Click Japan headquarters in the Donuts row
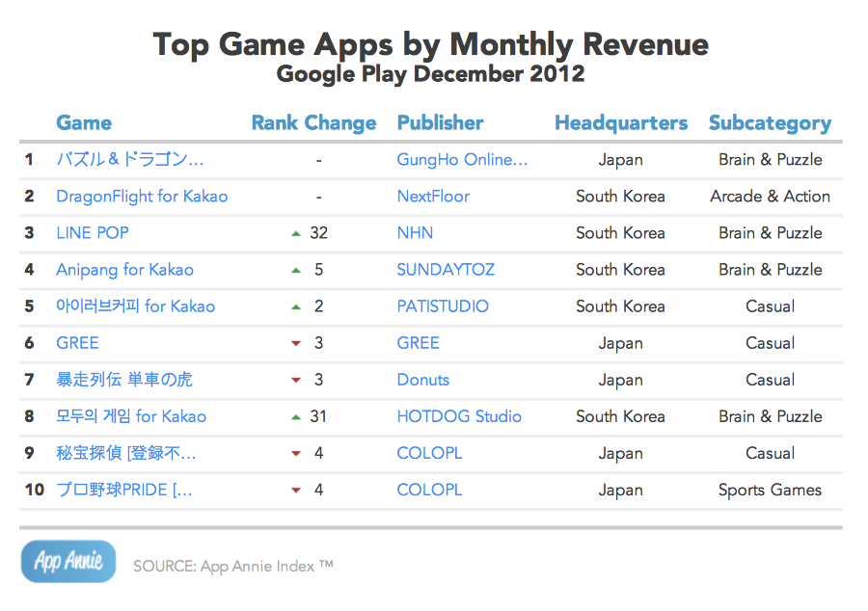Screen dimensions: 868x611 click(x=620, y=381)
